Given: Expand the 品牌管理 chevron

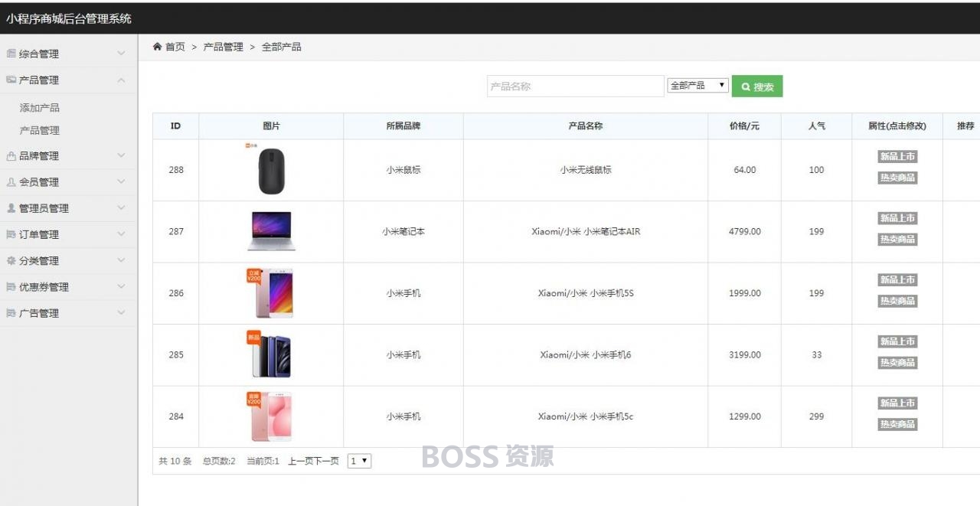Looking at the screenshot, I should [121, 155].
